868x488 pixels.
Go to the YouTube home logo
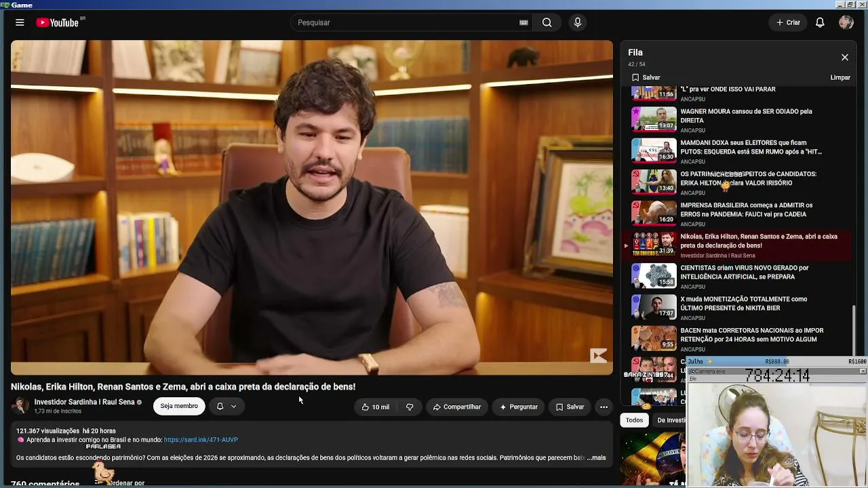58,22
